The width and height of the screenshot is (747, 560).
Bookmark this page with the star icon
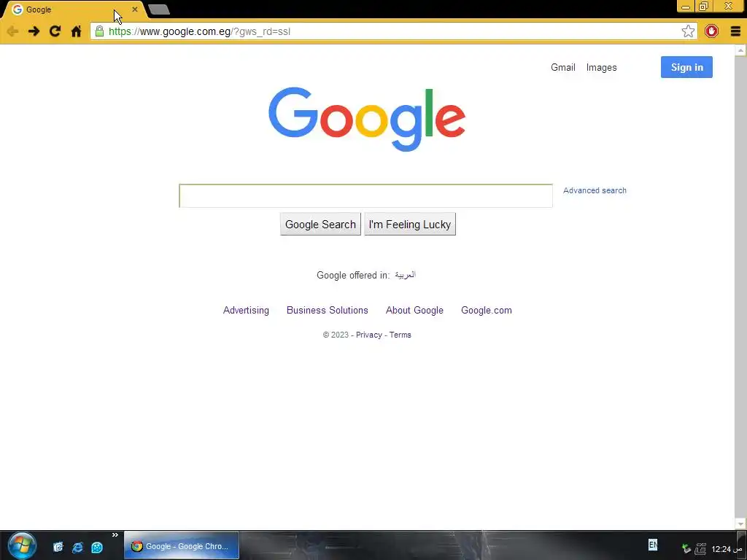pos(687,31)
